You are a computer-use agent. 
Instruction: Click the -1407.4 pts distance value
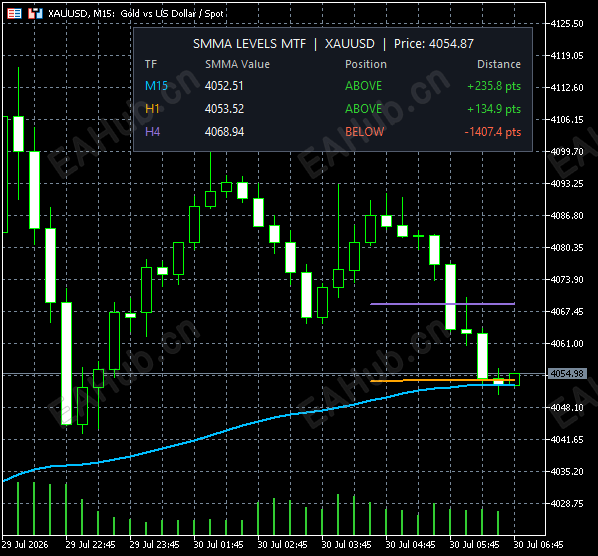(x=492, y=132)
